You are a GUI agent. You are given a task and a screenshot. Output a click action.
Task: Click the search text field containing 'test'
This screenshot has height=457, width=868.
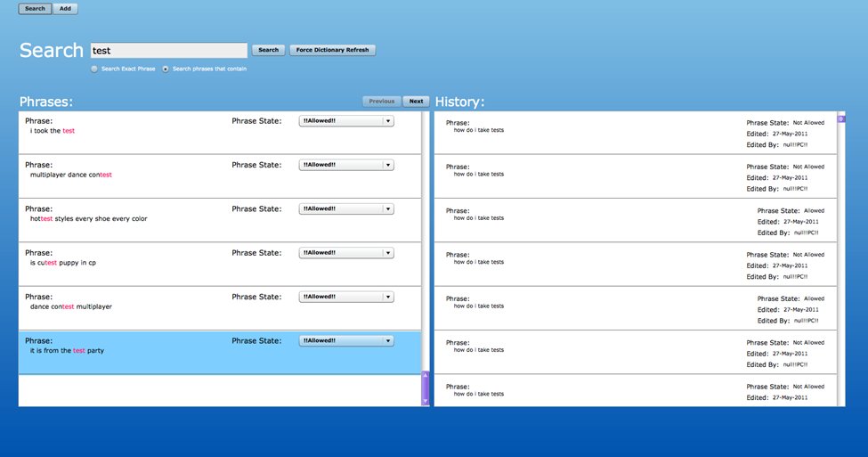(169, 51)
